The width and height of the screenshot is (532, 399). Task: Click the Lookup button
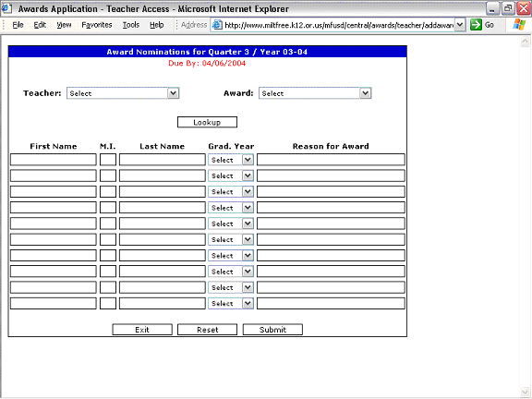(x=207, y=122)
